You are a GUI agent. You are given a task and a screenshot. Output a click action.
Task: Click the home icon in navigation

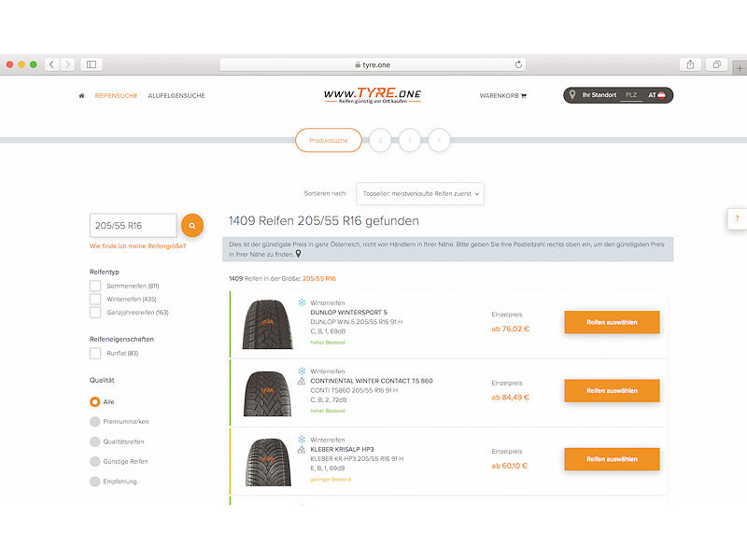[x=81, y=96]
